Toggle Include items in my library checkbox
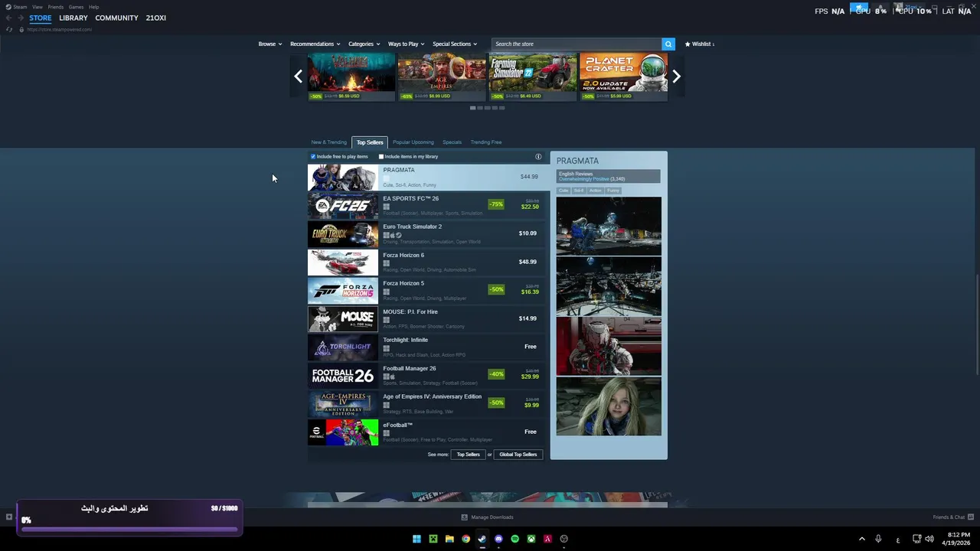The height and width of the screenshot is (551, 980). click(x=381, y=156)
